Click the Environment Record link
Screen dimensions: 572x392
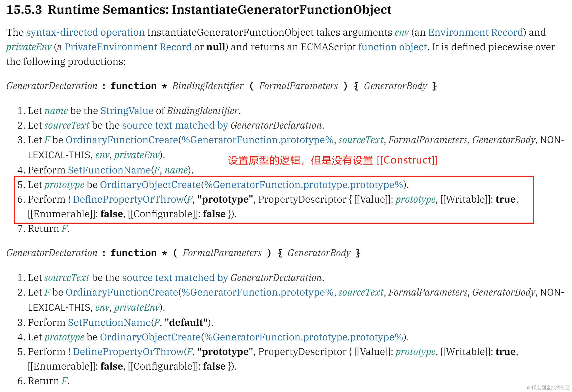(476, 32)
